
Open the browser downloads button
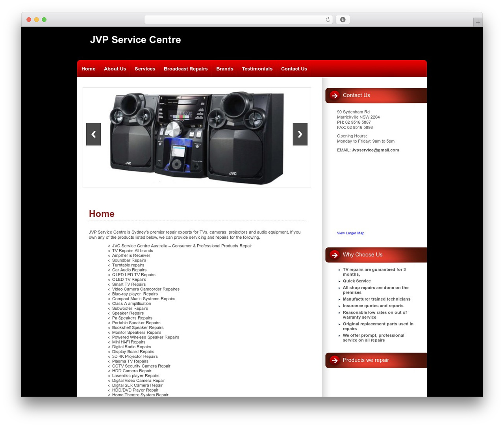(343, 20)
